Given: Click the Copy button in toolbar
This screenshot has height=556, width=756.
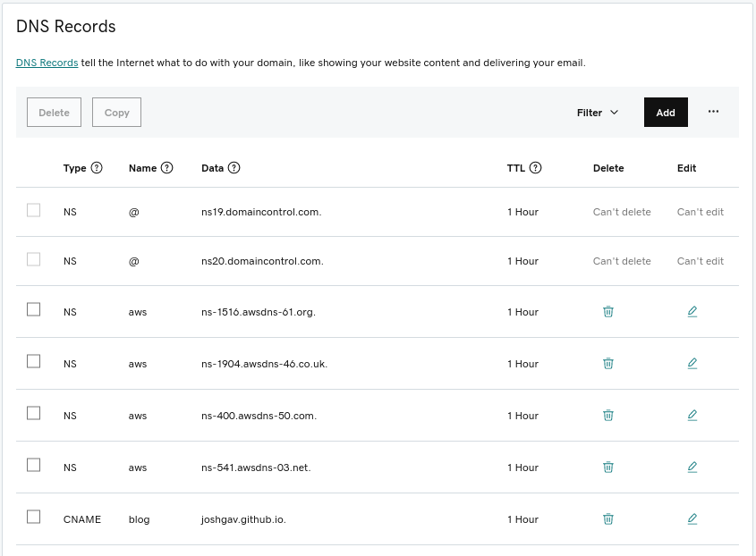Looking at the screenshot, I should point(116,113).
